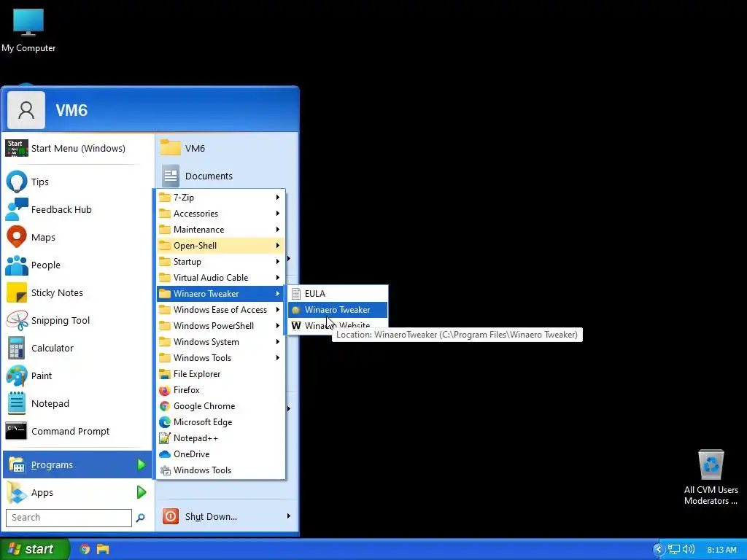Open Sticky Notes icon
The image size is (747, 560).
17,292
